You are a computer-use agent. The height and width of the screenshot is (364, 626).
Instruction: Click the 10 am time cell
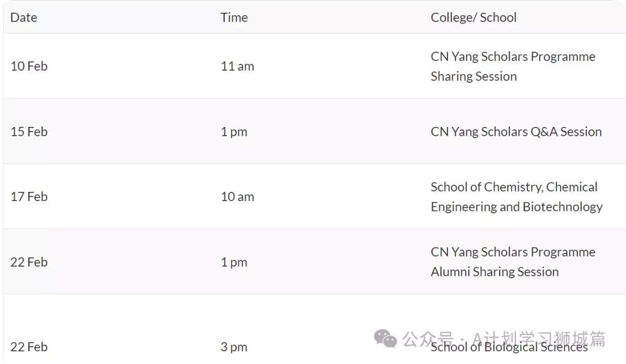(x=238, y=196)
